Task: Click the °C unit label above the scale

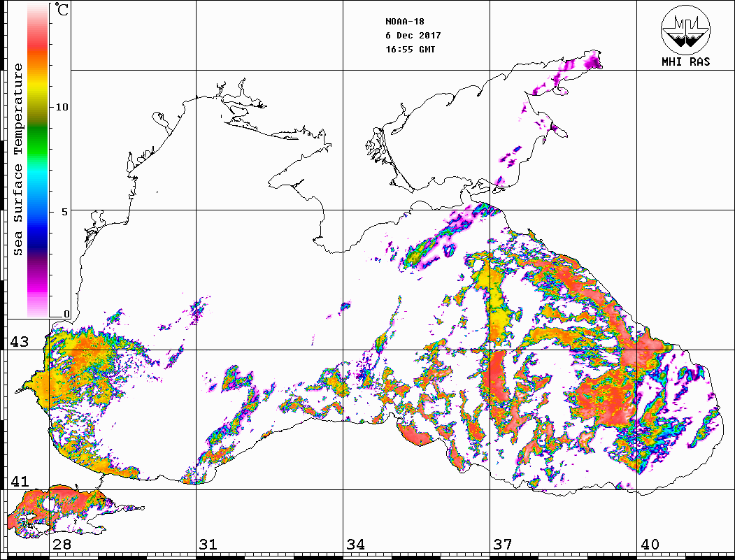Action: click(x=63, y=10)
